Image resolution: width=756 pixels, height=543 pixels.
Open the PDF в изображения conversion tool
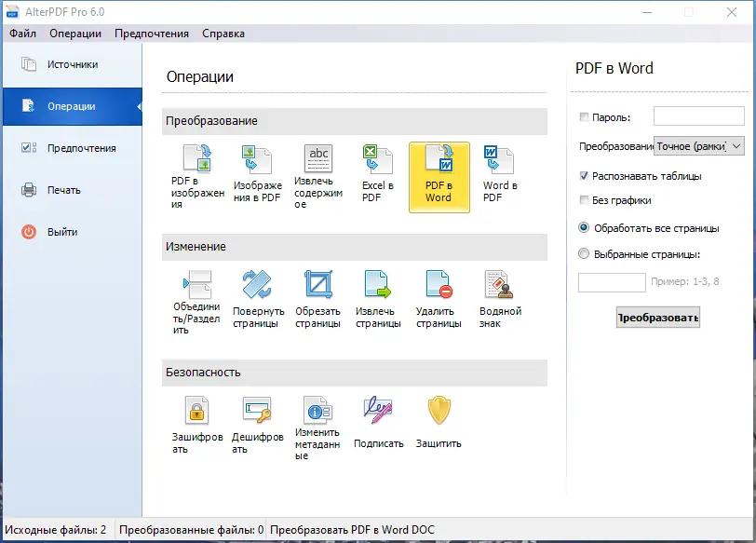click(197, 177)
